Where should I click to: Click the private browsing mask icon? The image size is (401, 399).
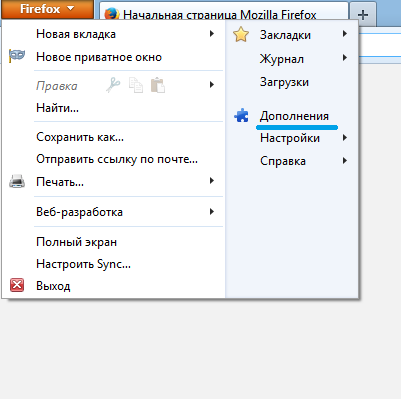click(x=17, y=56)
